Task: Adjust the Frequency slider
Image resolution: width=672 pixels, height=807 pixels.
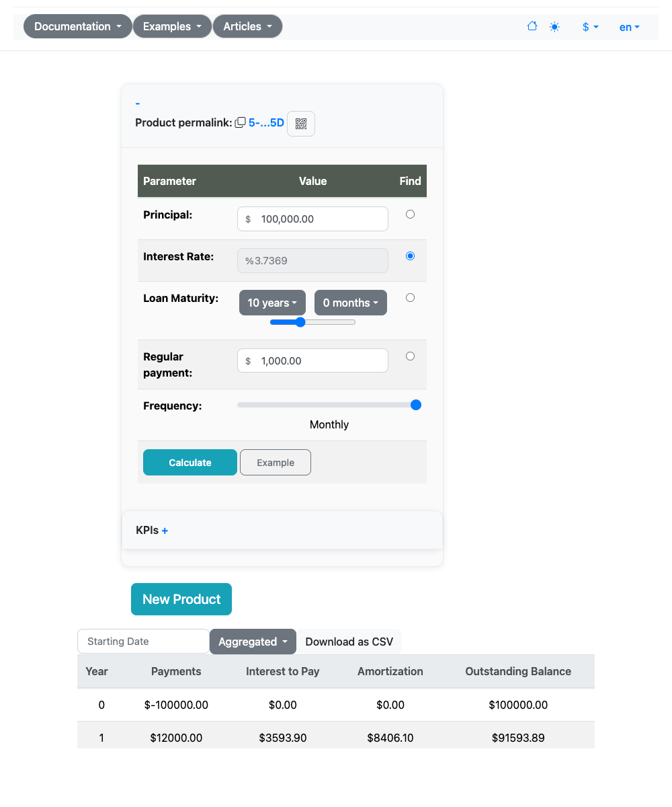Action: pos(415,405)
